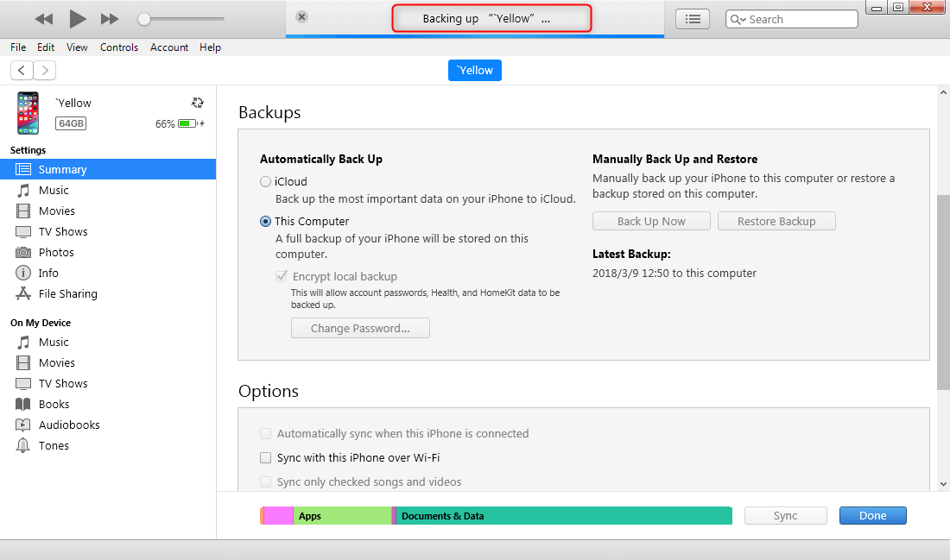Click the blue Done button
Screen dimensions: 950x560
click(872, 516)
